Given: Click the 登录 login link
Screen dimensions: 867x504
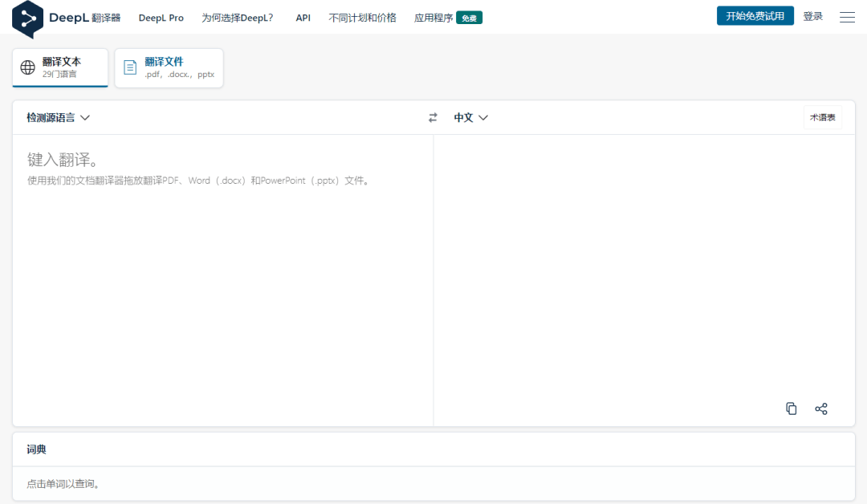Looking at the screenshot, I should pyautogui.click(x=812, y=16).
